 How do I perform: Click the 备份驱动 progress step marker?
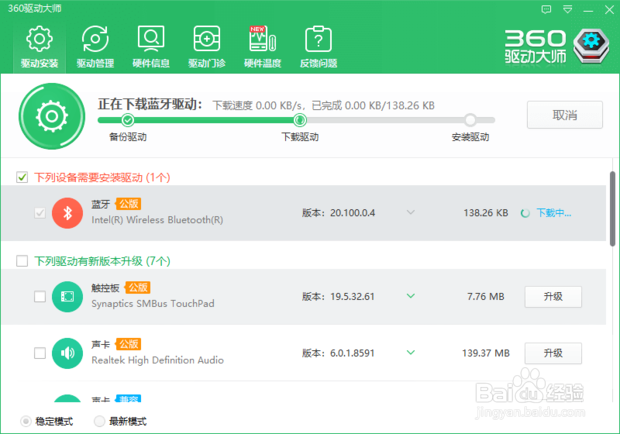pyautogui.click(x=128, y=119)
